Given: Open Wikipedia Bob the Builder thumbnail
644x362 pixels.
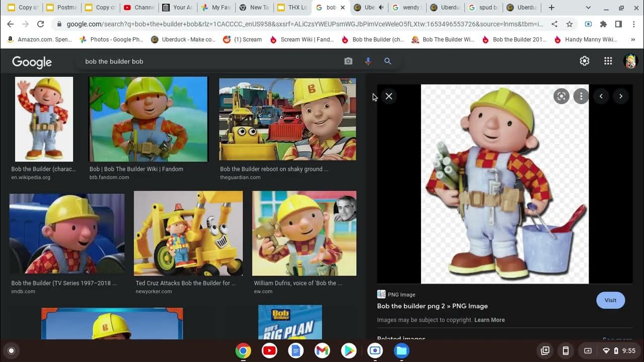Looking at the screenshot, I should coord(44,119).
